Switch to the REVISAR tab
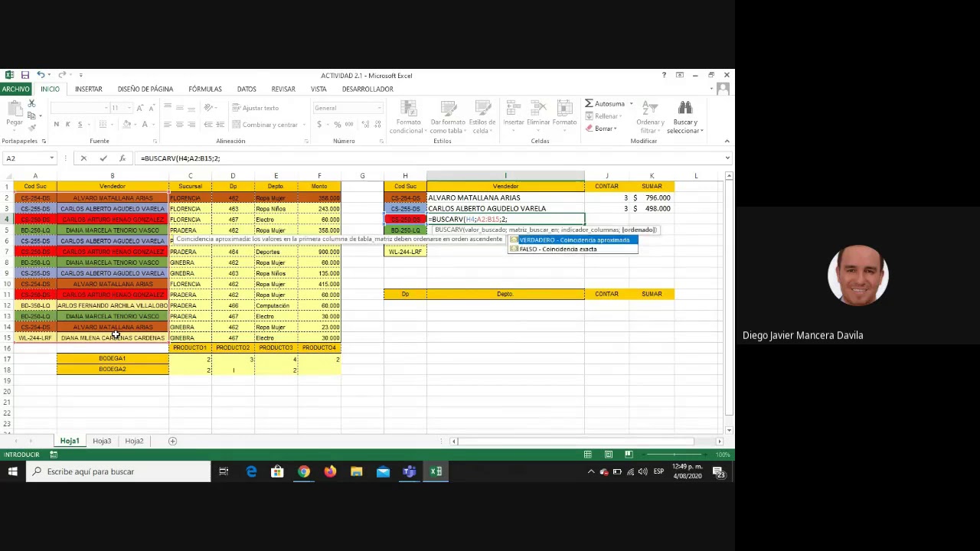This screenshot has width=980, height=551. pyautogui.click(x=283, y=89)
